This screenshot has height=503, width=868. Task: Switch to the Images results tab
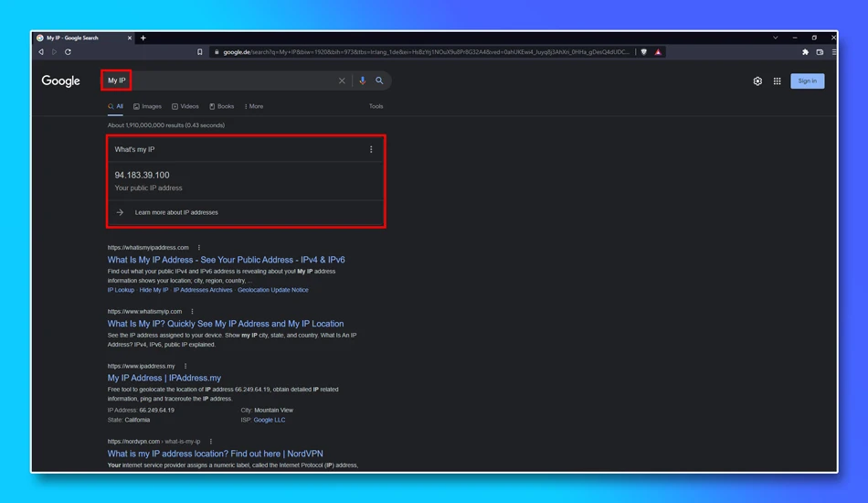click(148, 106)
